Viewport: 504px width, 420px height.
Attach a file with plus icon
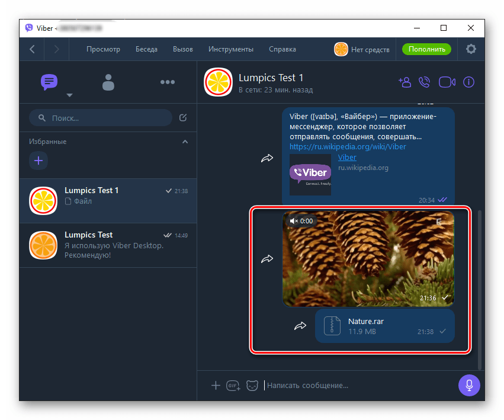point(216,385)
